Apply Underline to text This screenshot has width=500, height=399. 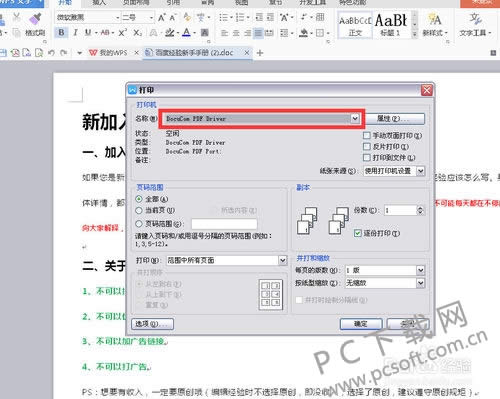pyautogui.click(x=88, y=33)
